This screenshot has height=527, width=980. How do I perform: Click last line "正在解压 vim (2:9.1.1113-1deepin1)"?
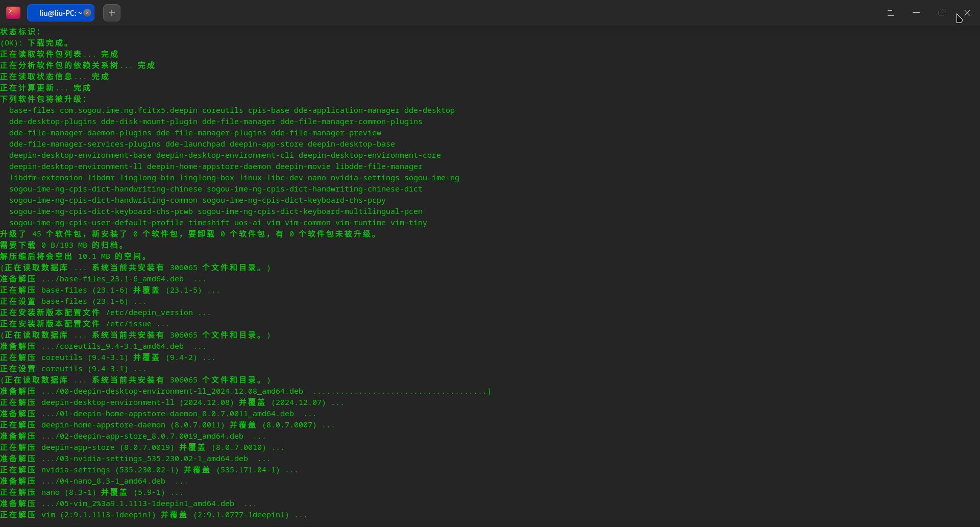coord(154,515)
